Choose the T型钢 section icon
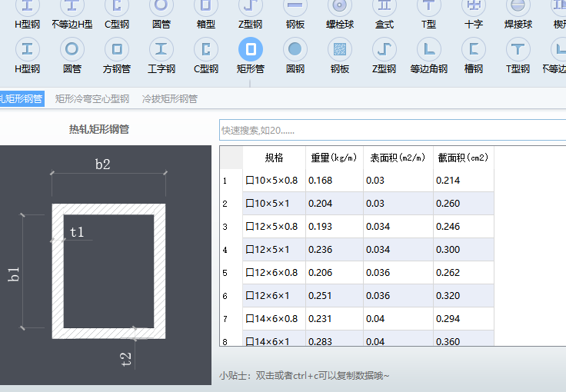The width and height of the screenshot is (566, 392). click(x=518, y=49)
